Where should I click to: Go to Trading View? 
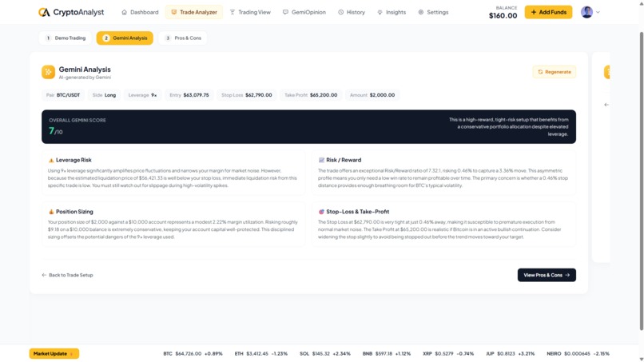point(250,12)
